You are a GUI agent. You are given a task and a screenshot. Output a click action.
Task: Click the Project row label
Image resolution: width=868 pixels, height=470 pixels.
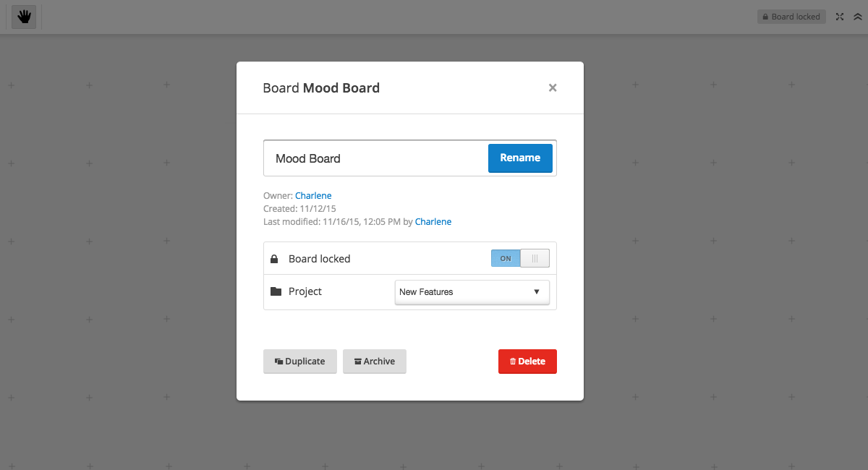pos(305,291)
